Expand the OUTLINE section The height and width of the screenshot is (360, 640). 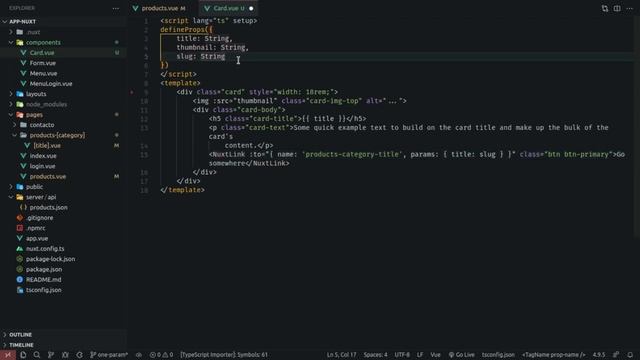tap(63, 334)
